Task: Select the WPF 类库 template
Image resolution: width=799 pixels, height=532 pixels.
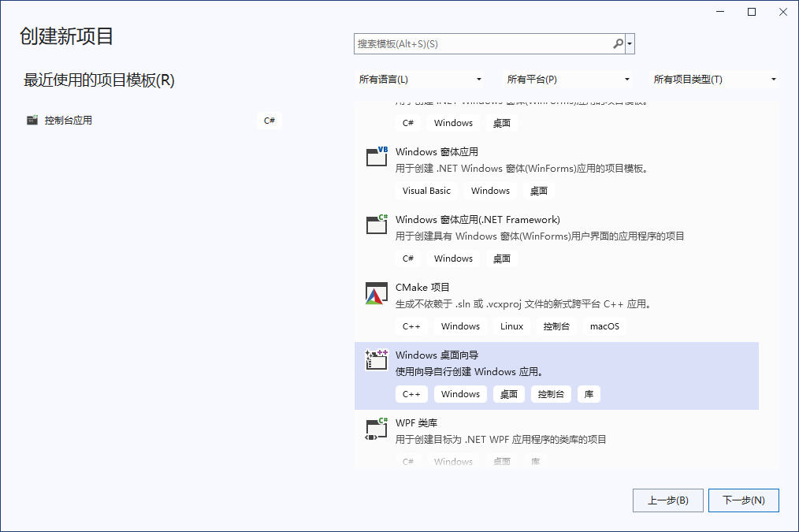Action: [x=556, y=440]
